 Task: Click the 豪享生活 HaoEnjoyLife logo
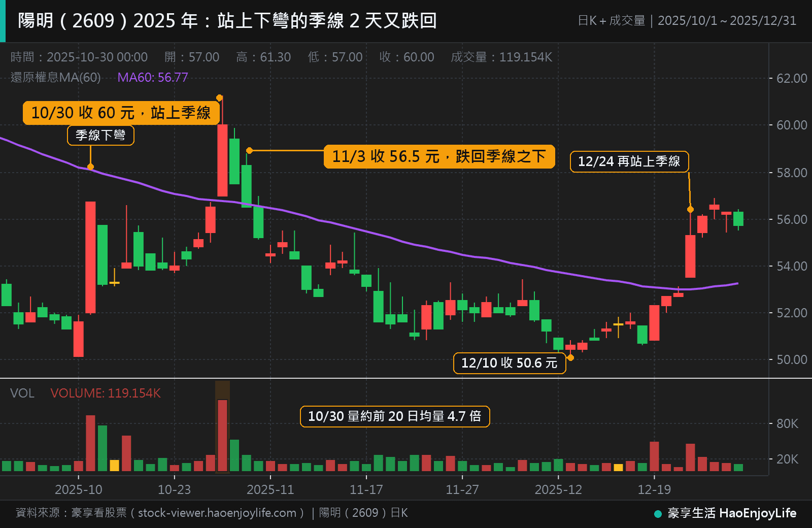click(x=726, y=513)
